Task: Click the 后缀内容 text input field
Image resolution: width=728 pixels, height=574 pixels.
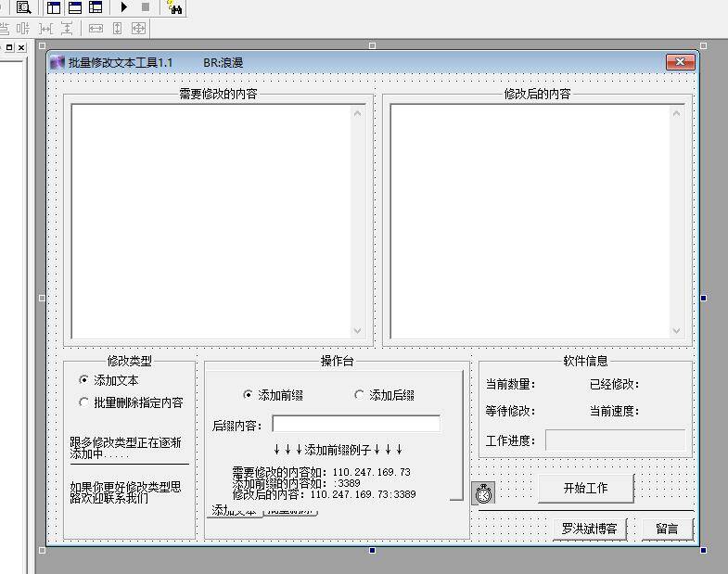Action: pos(355,424)
